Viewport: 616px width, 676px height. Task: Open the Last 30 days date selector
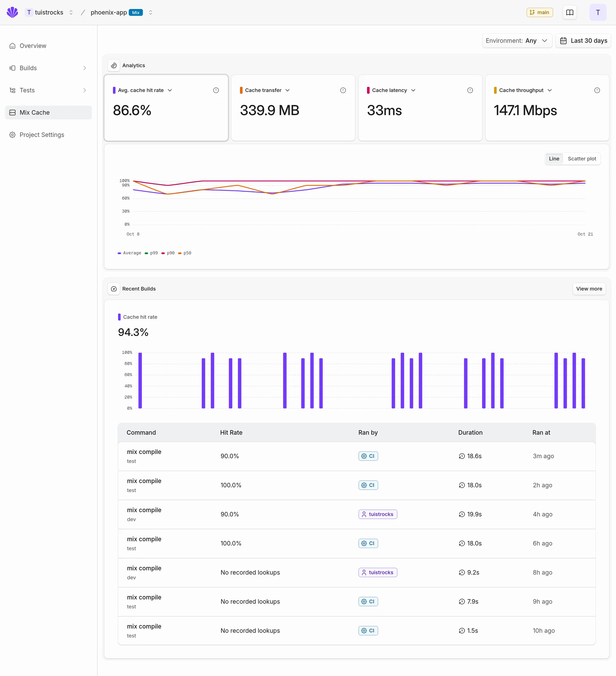583,40
